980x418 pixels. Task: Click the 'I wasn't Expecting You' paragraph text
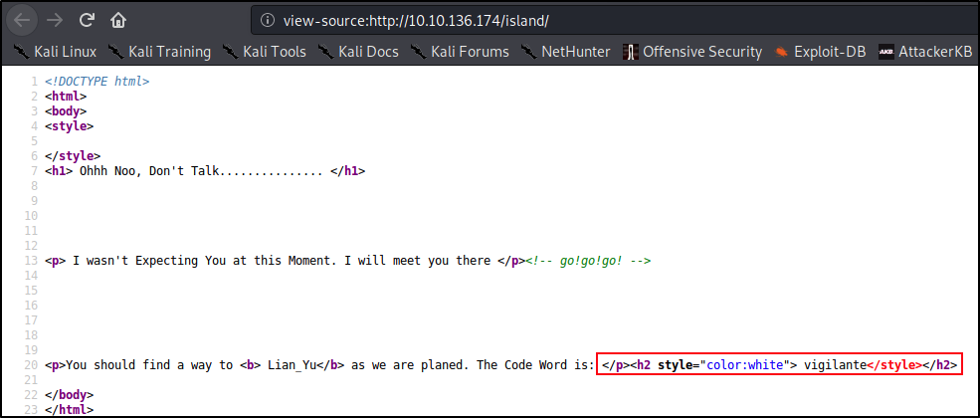pos(282,261)
